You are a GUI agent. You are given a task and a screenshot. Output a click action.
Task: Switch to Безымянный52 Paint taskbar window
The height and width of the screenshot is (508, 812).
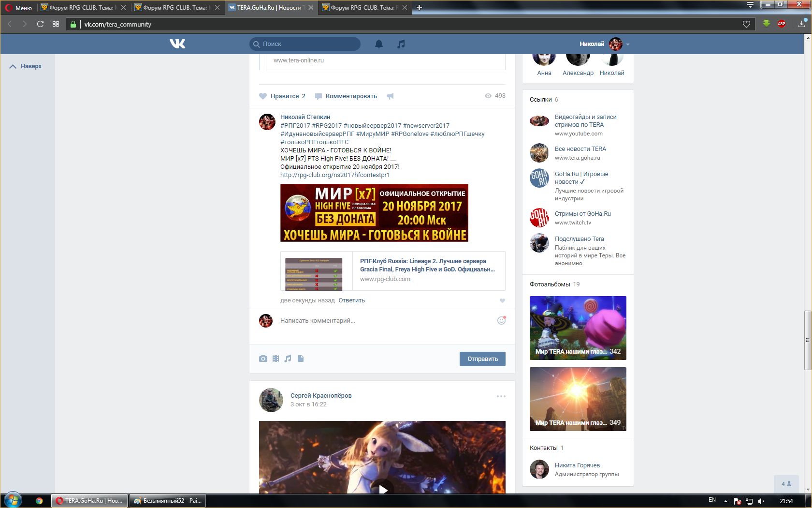(167, 501)
